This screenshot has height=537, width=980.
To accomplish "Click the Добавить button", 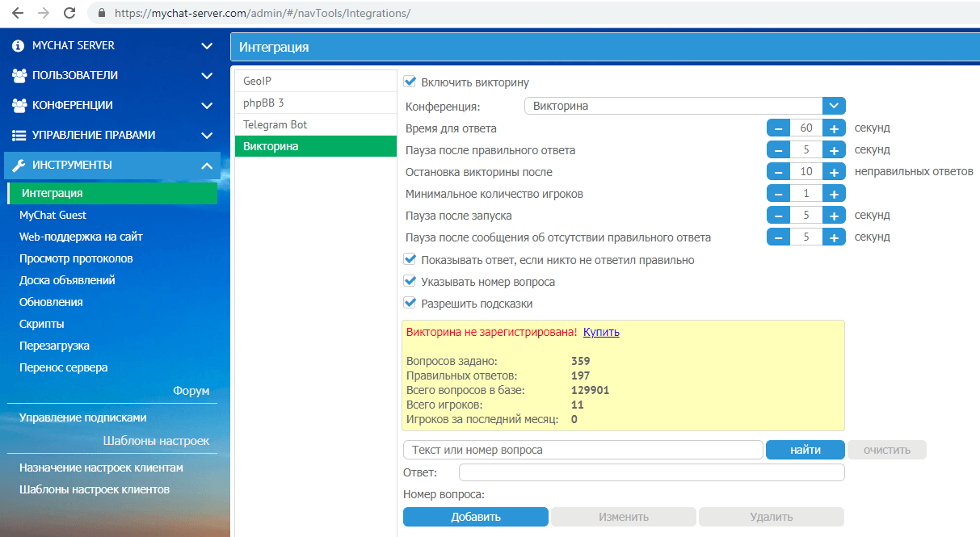I will [475, 516].
